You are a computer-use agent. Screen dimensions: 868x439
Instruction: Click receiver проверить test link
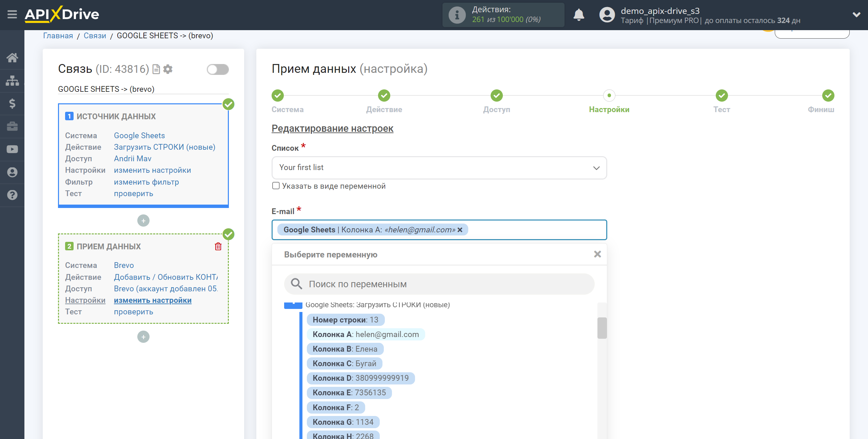[x=134, y=312]
